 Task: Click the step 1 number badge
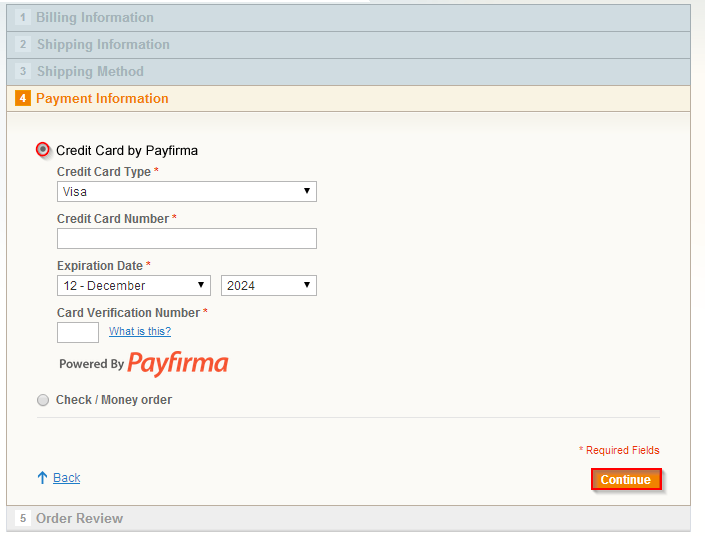coord(23,18)
